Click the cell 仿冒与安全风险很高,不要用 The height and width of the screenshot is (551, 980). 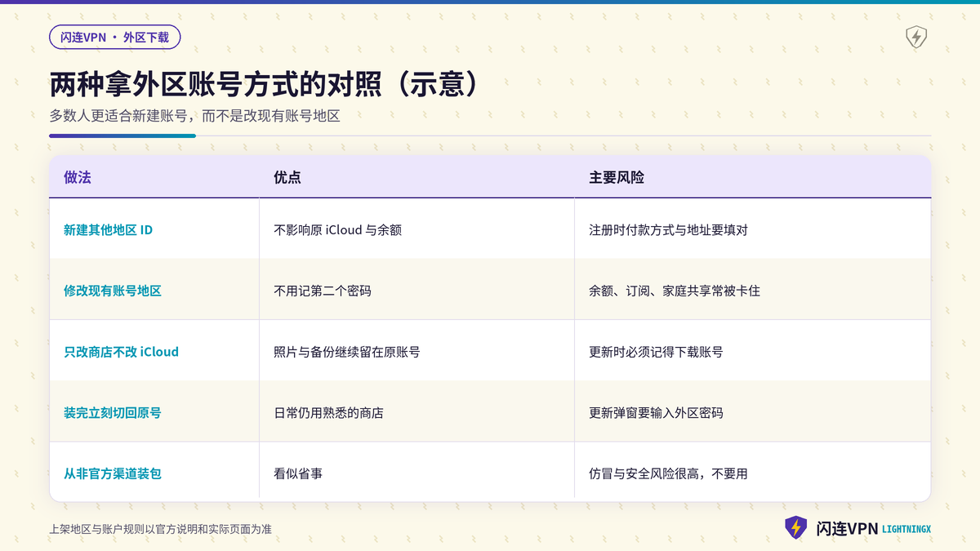pos(668,473)
